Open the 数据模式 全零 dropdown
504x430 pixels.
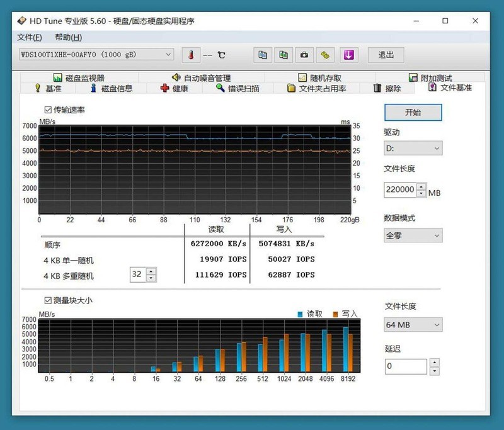coord(413,235)
